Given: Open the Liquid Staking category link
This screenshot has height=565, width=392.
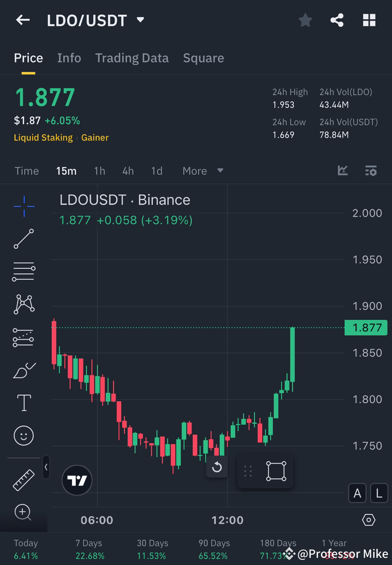Looking at the screenshot, I should click(x=43, y=137).
